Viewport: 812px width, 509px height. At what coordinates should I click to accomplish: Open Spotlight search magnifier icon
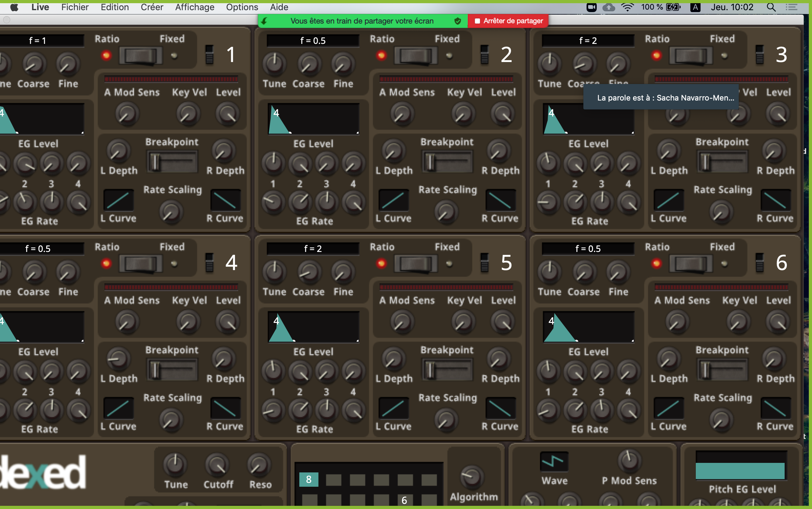(x=771, y=7)
